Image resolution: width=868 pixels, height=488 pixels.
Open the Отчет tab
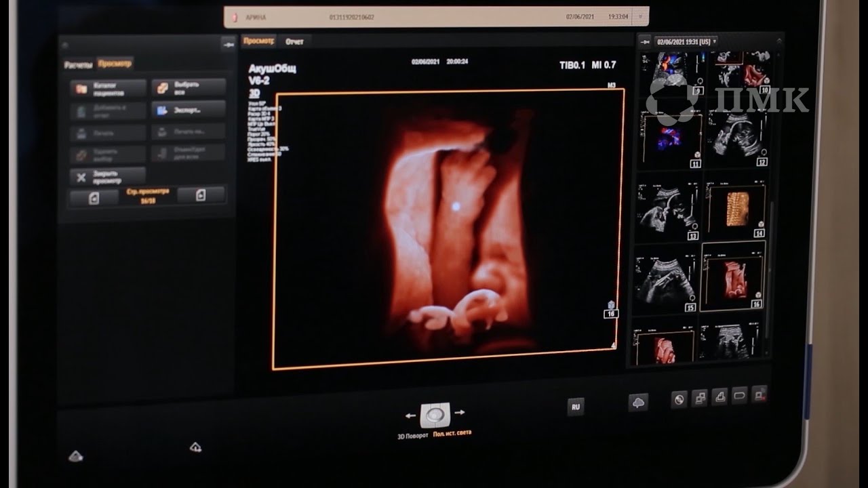tap(294, 41)
